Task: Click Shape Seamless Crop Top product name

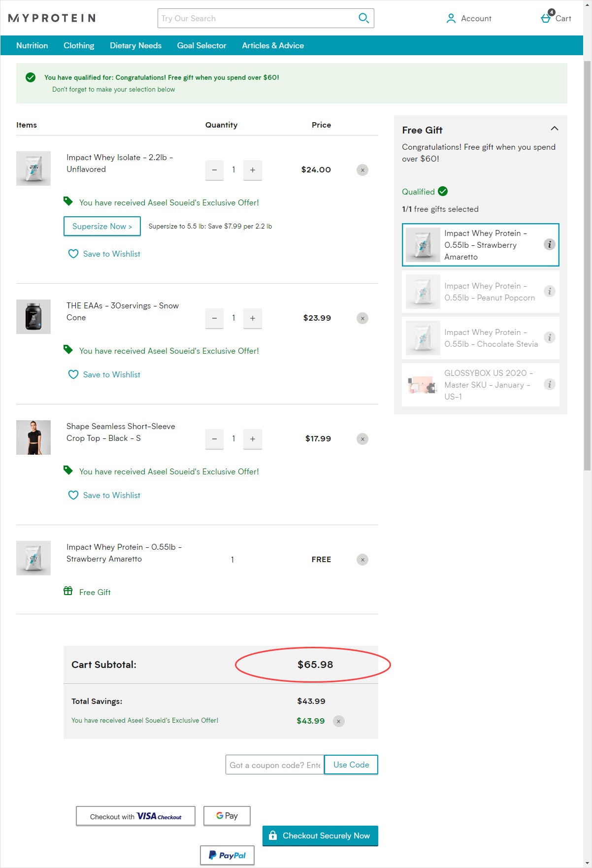Action: (x=121, y=432)
